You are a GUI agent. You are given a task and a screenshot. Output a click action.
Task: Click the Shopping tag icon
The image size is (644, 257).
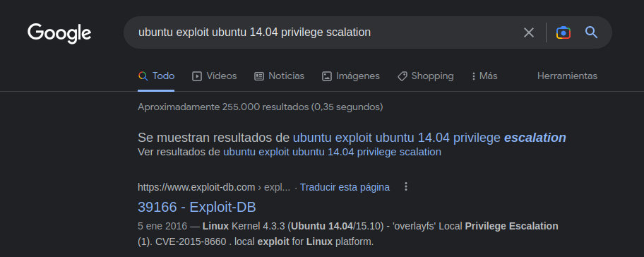click(402, 76)
